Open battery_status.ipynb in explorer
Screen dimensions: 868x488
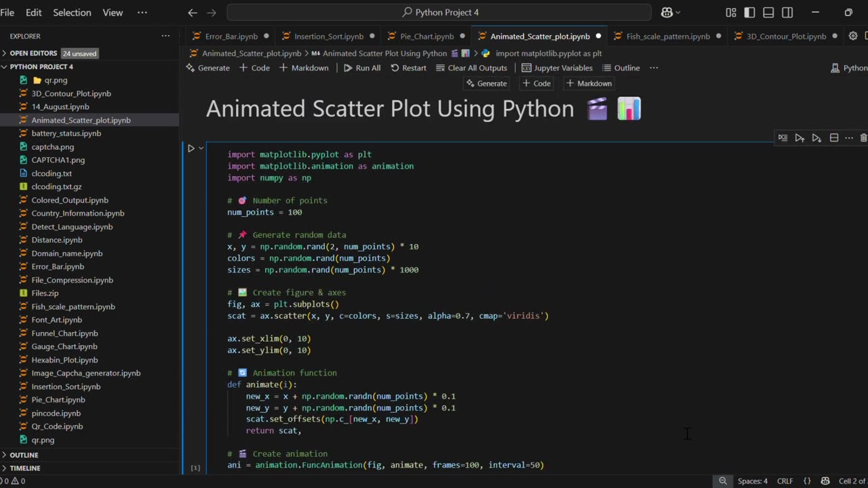pos(66,133)
